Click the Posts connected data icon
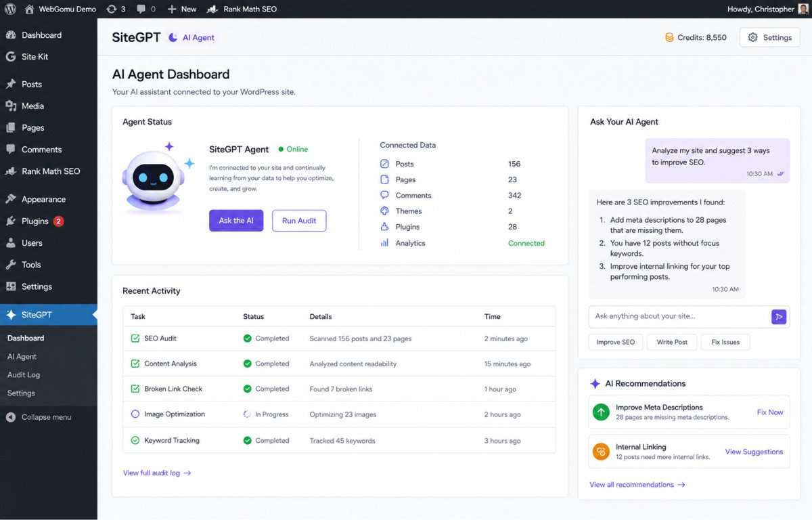812x520 pixels. 385,164
